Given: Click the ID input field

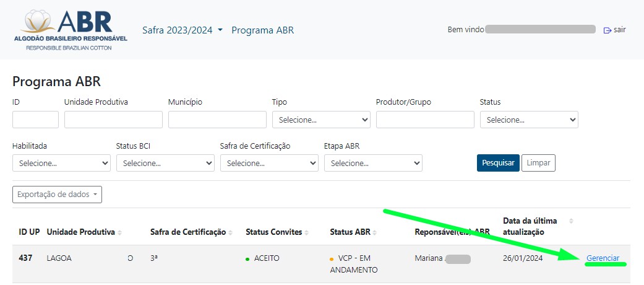Looking at the screenshot, I should [x=35, y=120].
